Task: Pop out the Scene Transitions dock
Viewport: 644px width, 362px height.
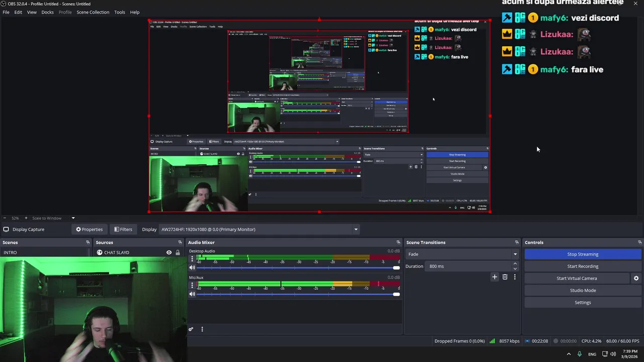Action: click(x=516, y=242)
